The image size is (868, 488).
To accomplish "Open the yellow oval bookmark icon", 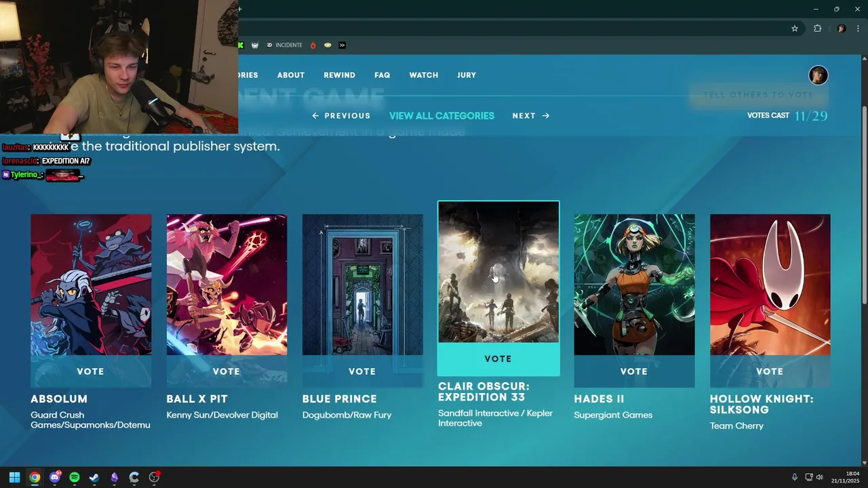I will coord(328,45).
